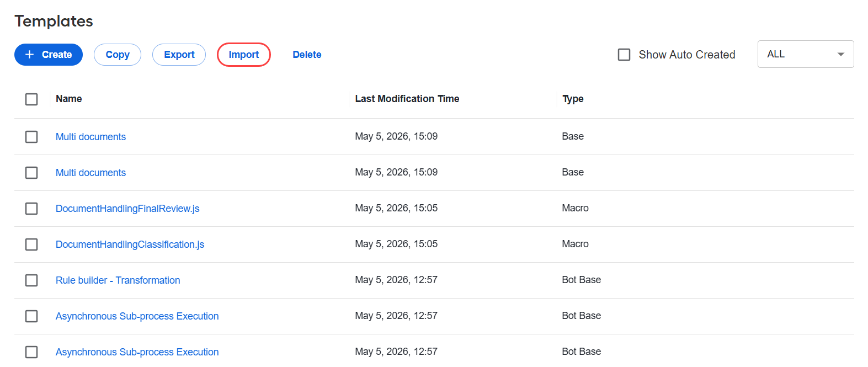The image size is (868, 367).
Task: Select checkbox of second Multi documents row
Action: point(31,173)
